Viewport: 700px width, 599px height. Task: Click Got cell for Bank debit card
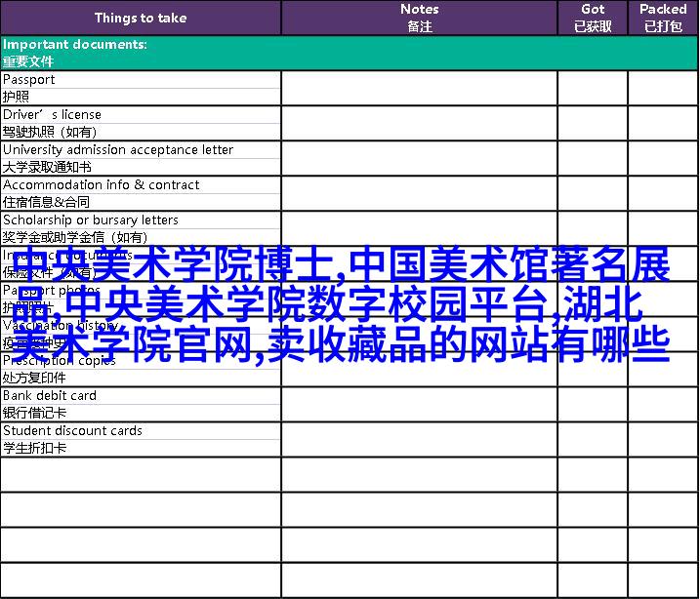tap(593, 405)
